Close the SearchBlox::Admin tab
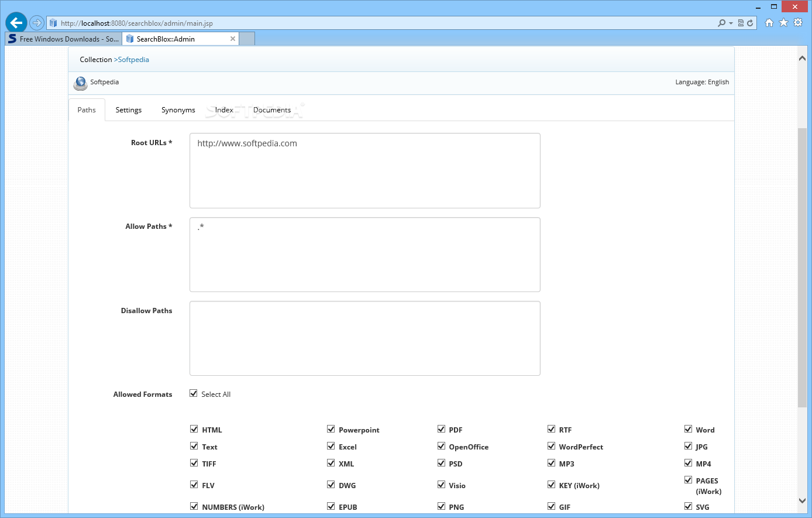812x518 pixels. tap(233, 39)
